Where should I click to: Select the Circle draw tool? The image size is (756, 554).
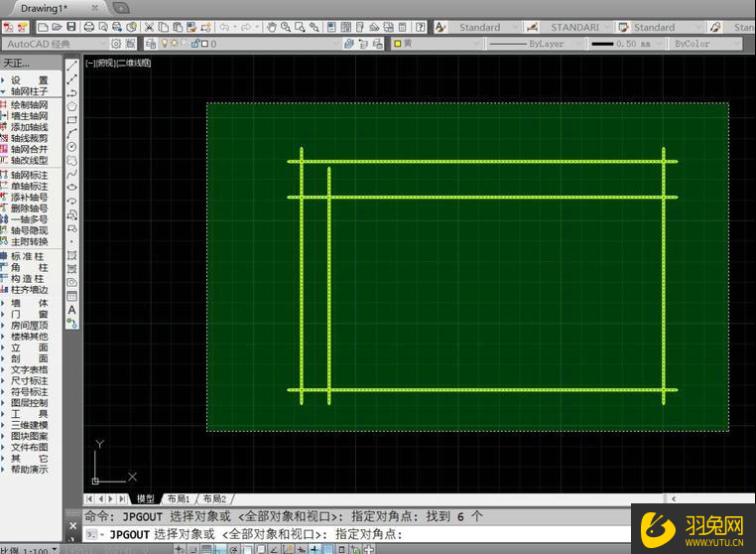click(72, 147)
